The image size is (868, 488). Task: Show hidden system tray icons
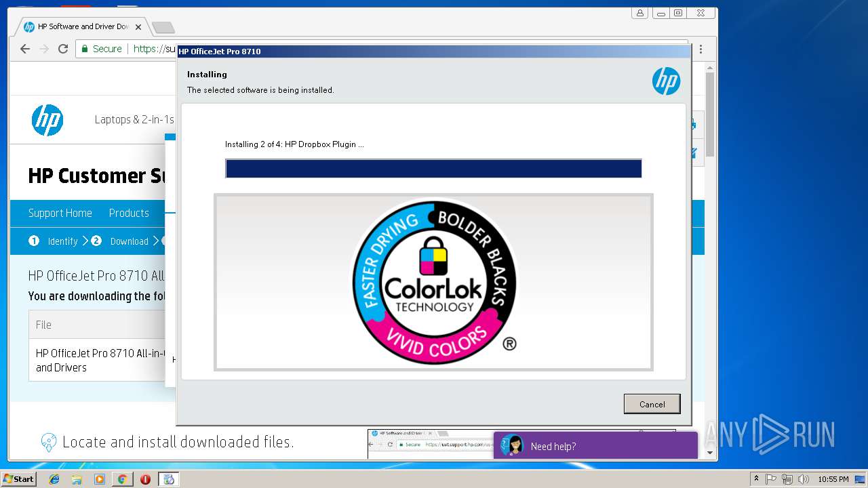tap(756, 479)
